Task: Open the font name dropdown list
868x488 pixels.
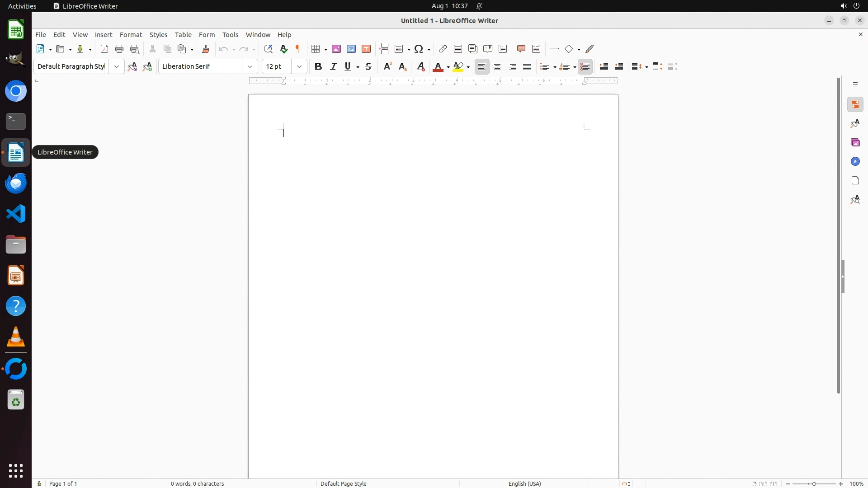Action: click(250, 67)
